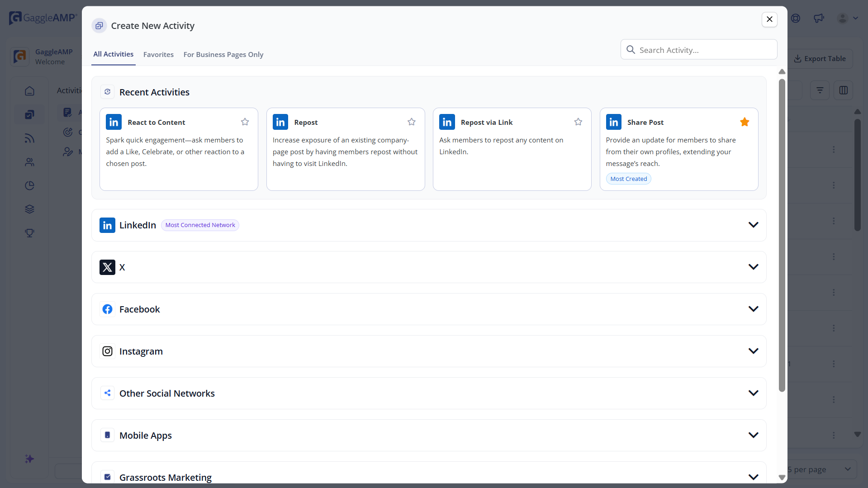The width and height of the screenshot is (868, 488).
Task: Click Export Table button
Action: click(x=820, y=59)
